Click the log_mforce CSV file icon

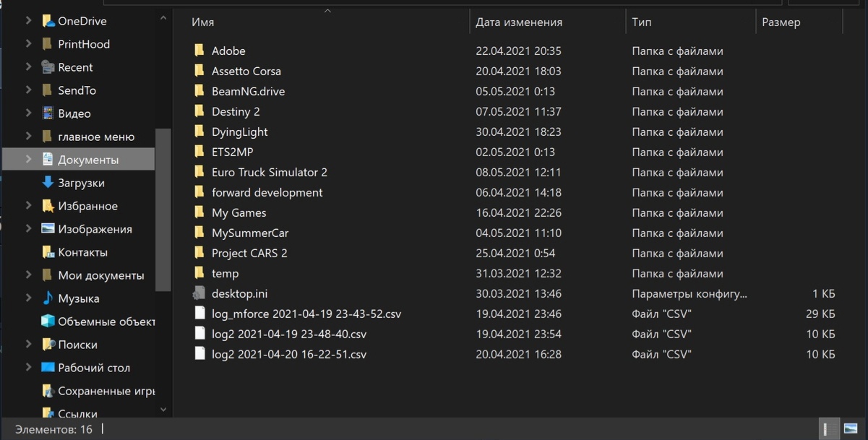point(199,314)
